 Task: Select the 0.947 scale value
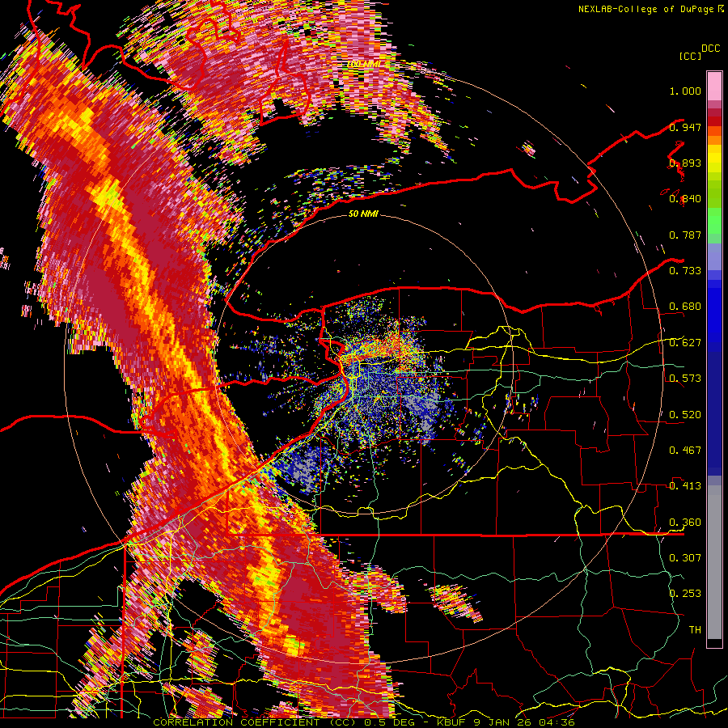pyautogui.click(x=685, y=127)
